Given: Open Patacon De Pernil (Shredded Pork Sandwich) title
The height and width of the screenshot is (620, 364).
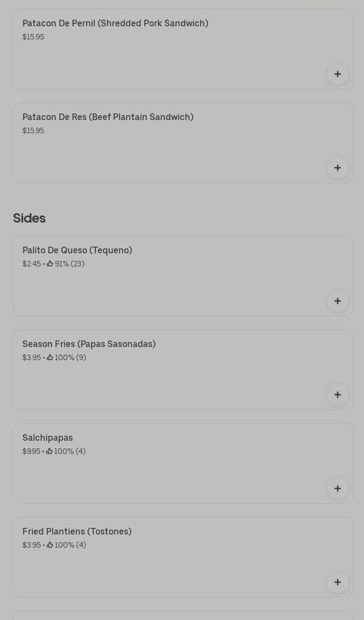Looking at the screenshot, I should pos(115,24).
